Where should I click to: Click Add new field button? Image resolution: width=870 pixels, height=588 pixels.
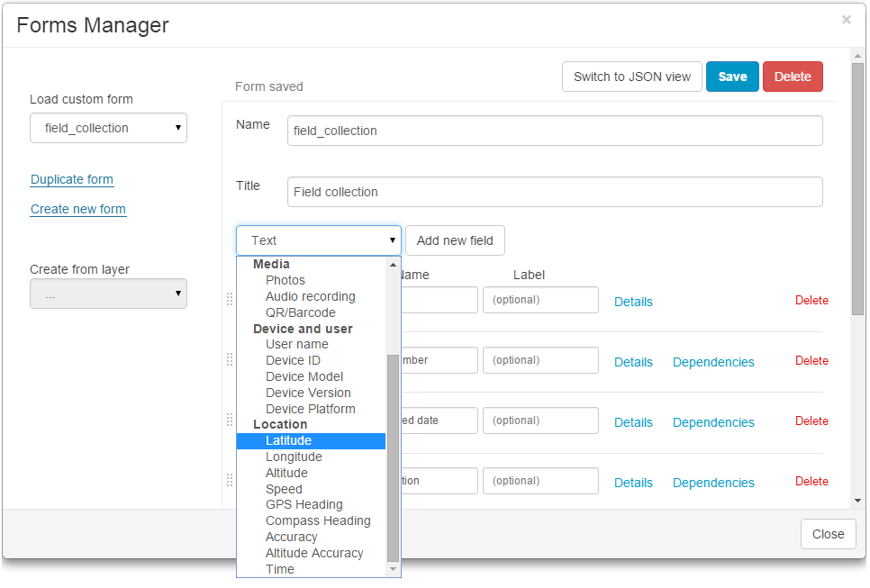tap(455, 240)
